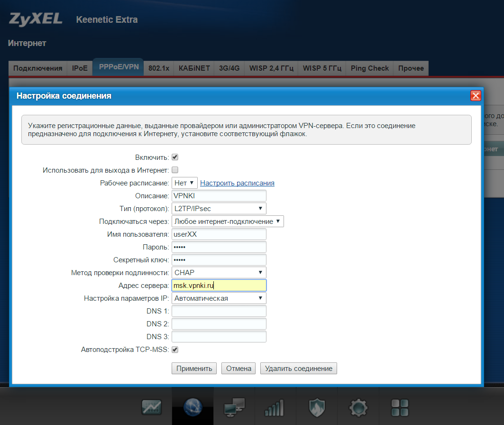Open the home network computers icon
Viewport: 504px width, 425px height.
(x=234, y=407)
